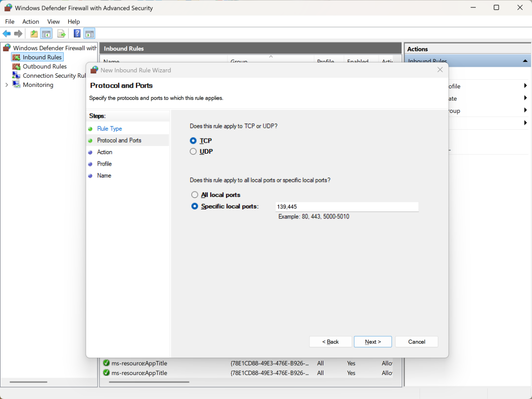This screenshot has width=532, height=399.
Task: Collapse the Inbound Rules actions section
Action: (x=525, y=61)
